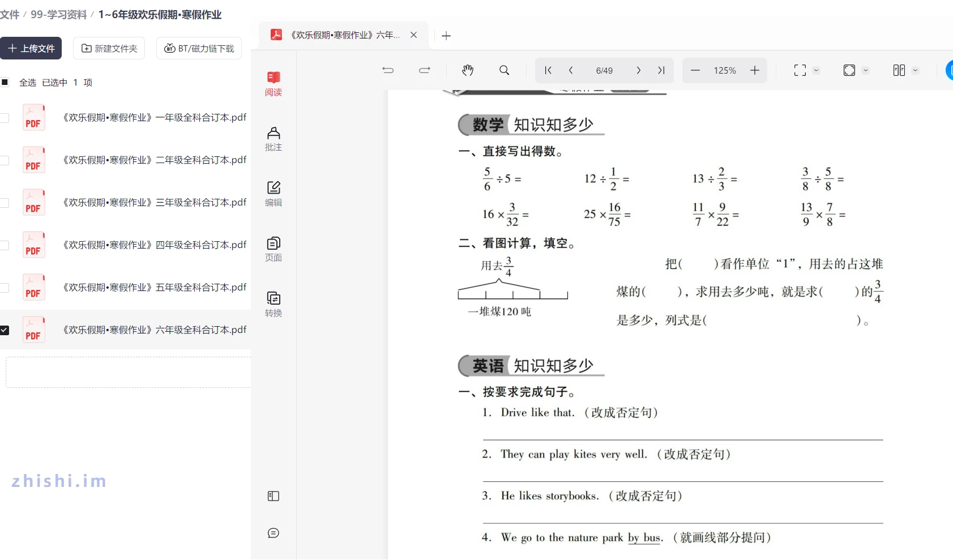
Task: Open 《欢乐假期•寒假作业》五年级全科合订本.pdf
Action: point(154,288)
